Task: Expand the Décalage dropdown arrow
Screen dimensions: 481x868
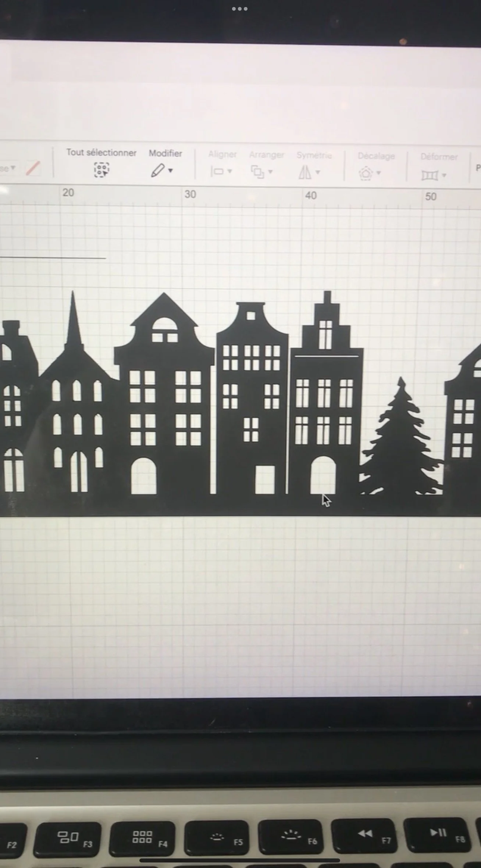Action: tap(378, 173)
